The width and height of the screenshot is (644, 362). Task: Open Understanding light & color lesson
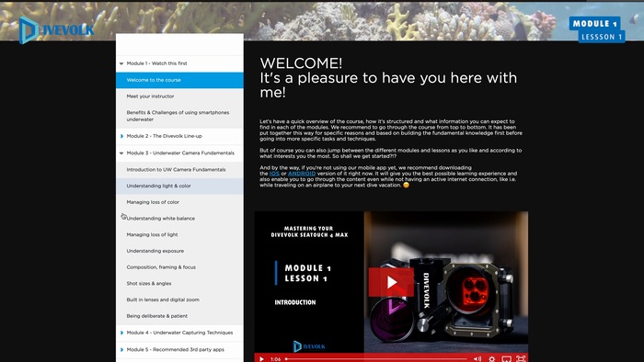(x=179, y=186)
